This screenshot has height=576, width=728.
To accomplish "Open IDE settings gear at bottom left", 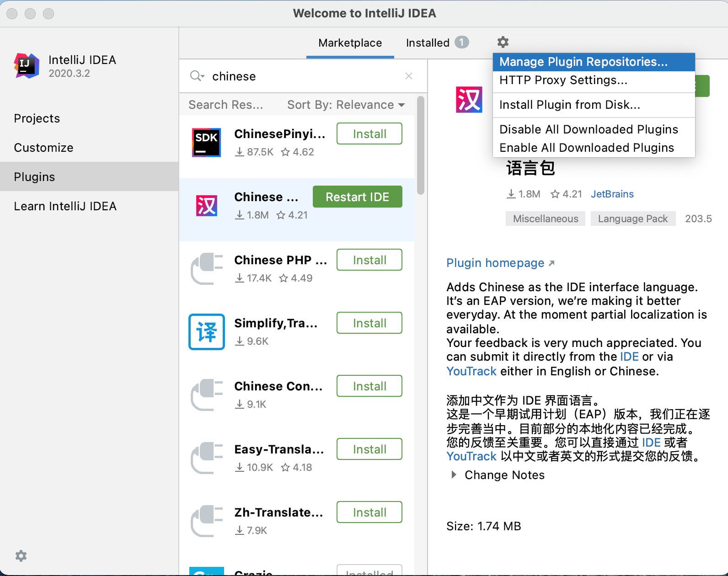I will point(21,556).
